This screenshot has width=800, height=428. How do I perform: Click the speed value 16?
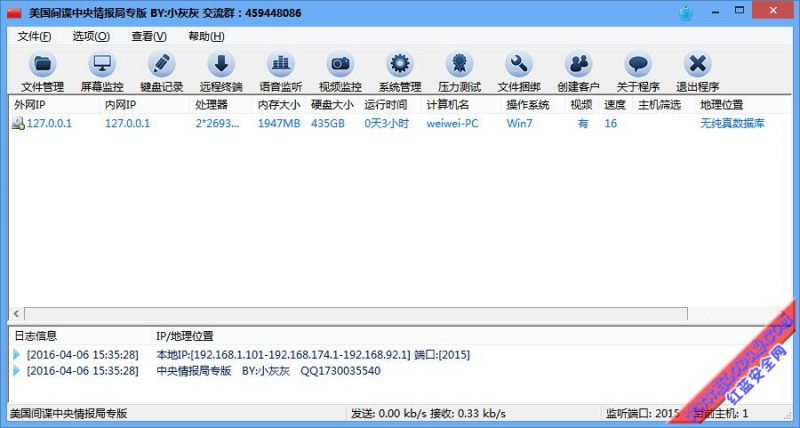(x=611, y=123)
